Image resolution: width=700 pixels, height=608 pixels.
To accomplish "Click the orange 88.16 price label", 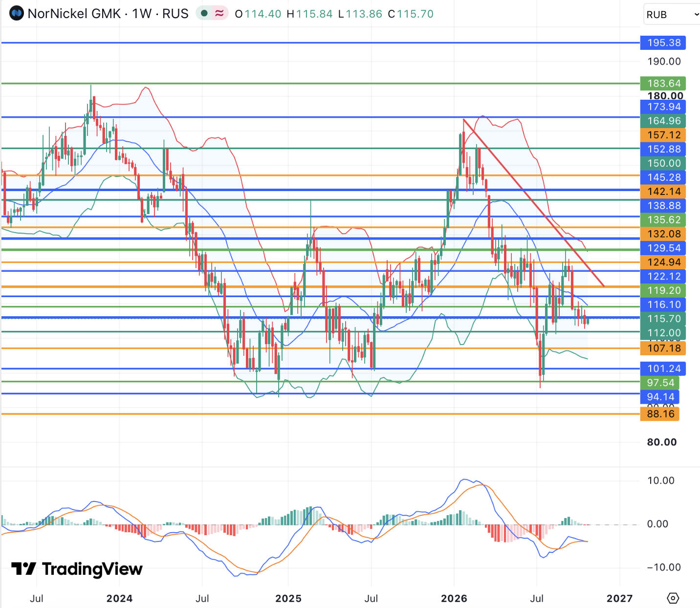I will [660, 414].
